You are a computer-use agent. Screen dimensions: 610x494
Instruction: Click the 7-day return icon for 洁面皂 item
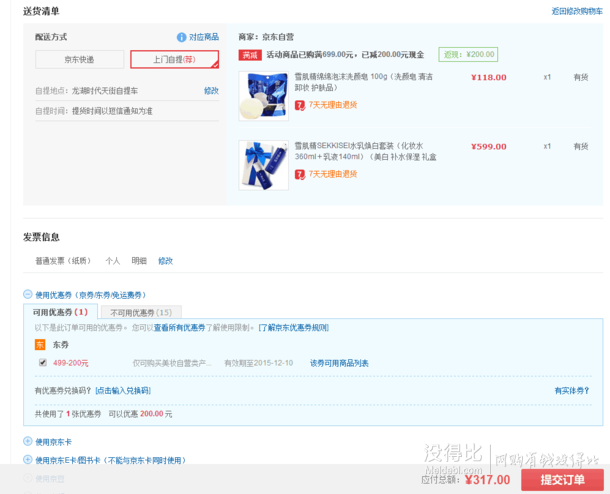[x=300, y=105]
